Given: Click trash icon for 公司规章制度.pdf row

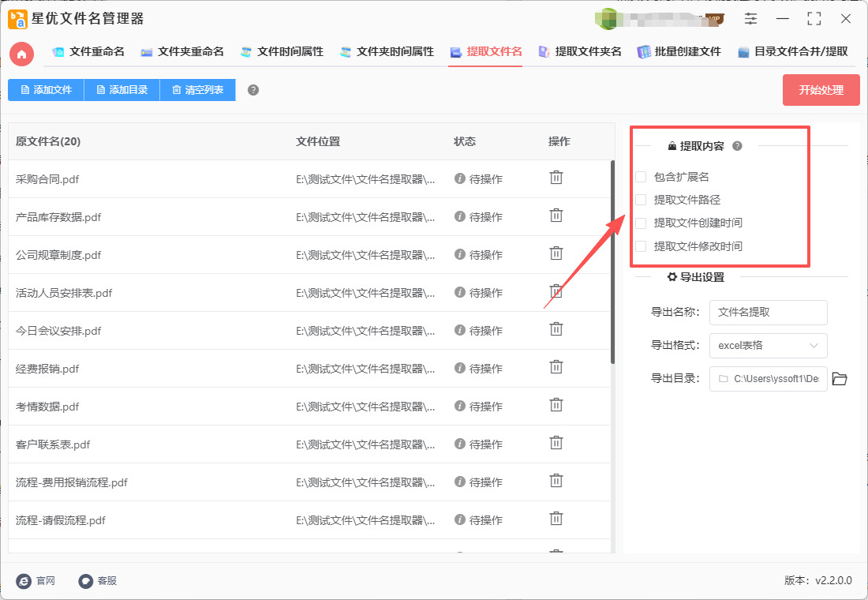Looking at the screenshot, I should coord(556,253).
